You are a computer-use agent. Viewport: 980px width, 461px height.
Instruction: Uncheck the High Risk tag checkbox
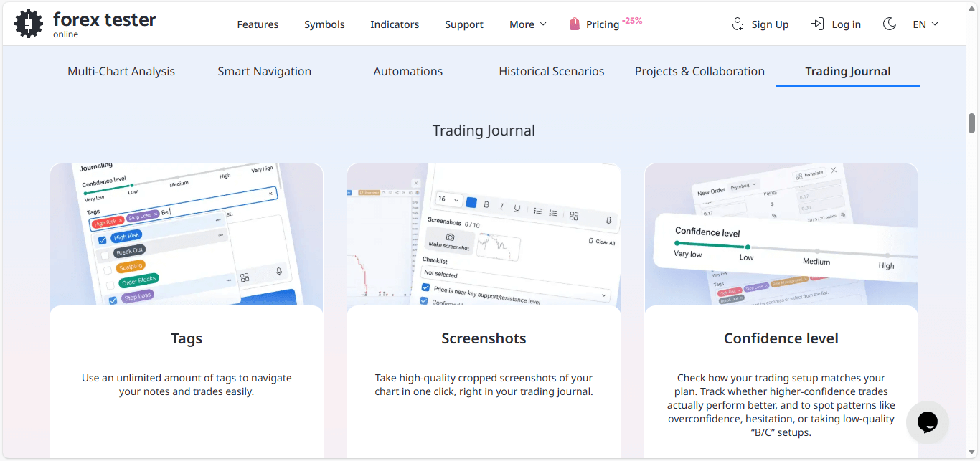tap(102, 240)
